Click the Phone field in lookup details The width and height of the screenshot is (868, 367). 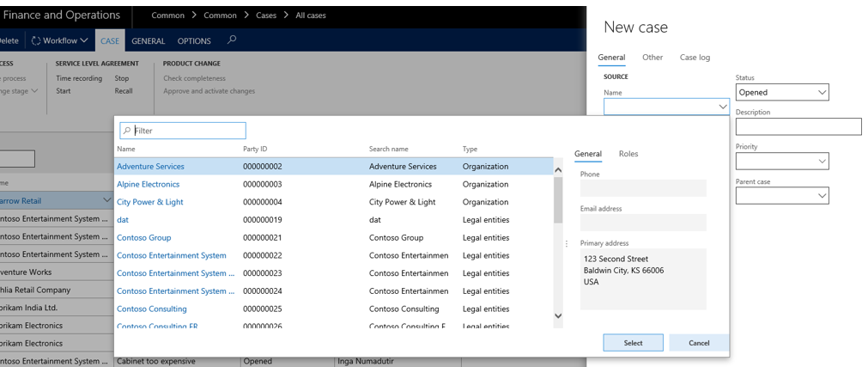tap(643, 188)
